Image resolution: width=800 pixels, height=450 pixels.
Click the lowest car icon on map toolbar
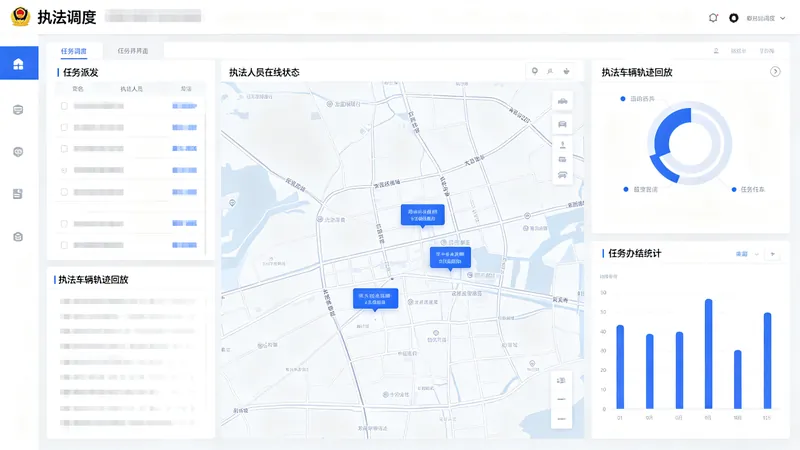tap(562, 175)
